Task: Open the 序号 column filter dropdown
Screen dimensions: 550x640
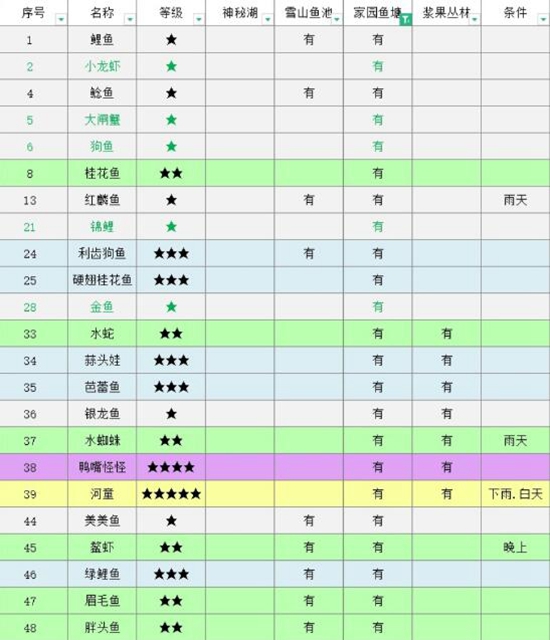Action: 61,19
